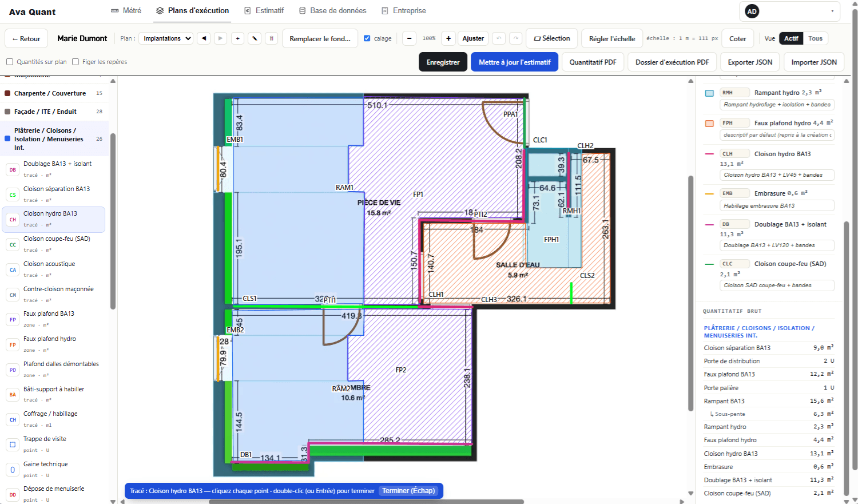The height and width of the screenshot is (504, 858).
Task: Edit the RMH code field
Action: click(734, 93)
